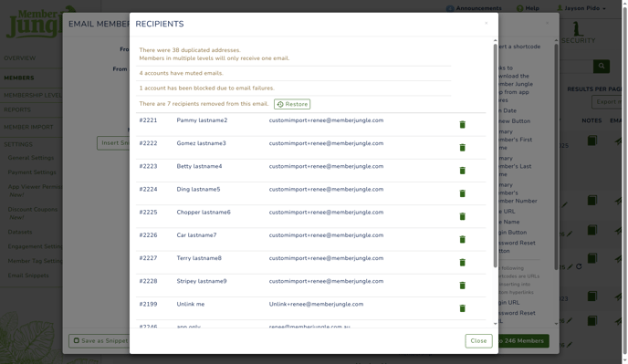This screenshot has width=628, height=364.
Task: Open Reports in sidebar
Action: pyautogui.click(x=17, y=109)
